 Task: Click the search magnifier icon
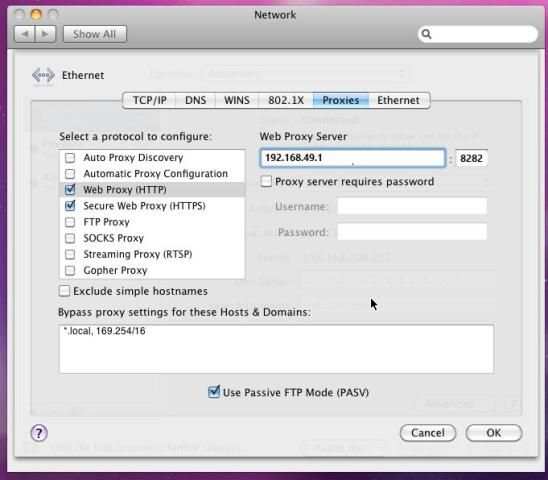[426, 34]
